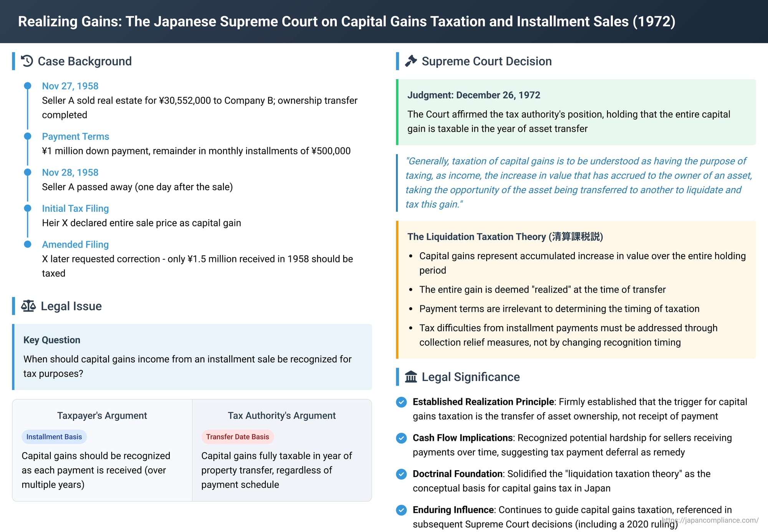Click the Enduring Influence bold label
This screenshot has height=532, width=768.
[453, 510]
